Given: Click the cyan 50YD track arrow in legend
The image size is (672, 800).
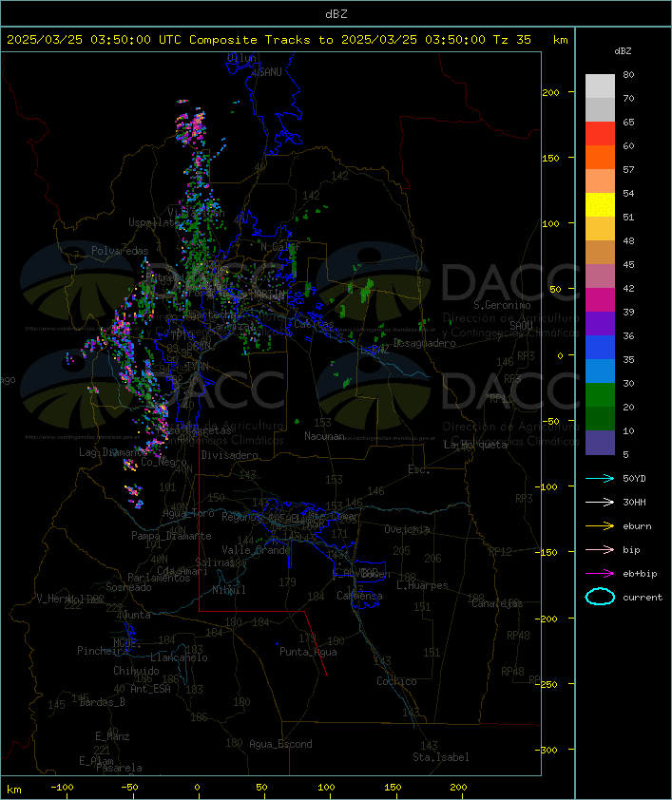Looking at the screenshot, I should 600,478.
